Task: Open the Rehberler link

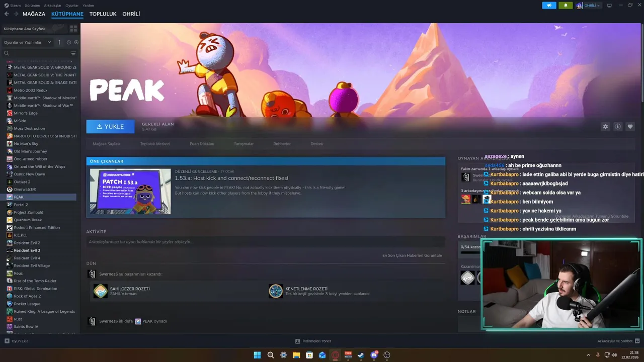Action: coord(282,144)
